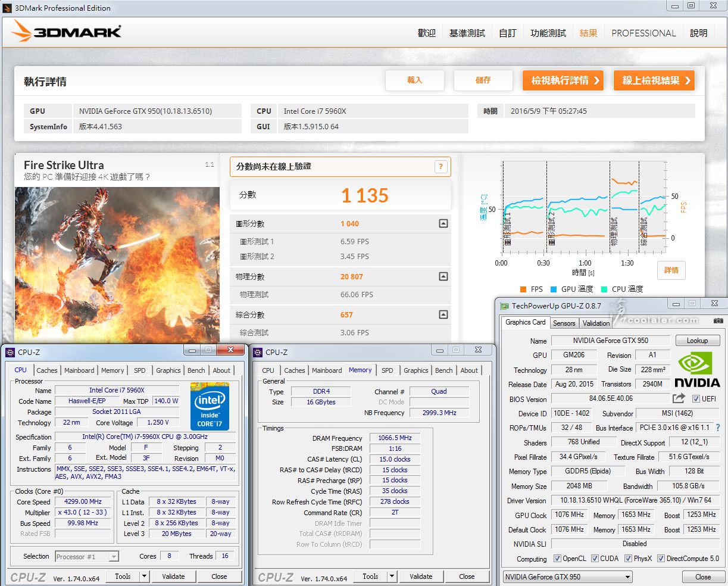728x586 pixels.
Task: Click the CPU-Z icon in left window title
Action: (10, 352)
